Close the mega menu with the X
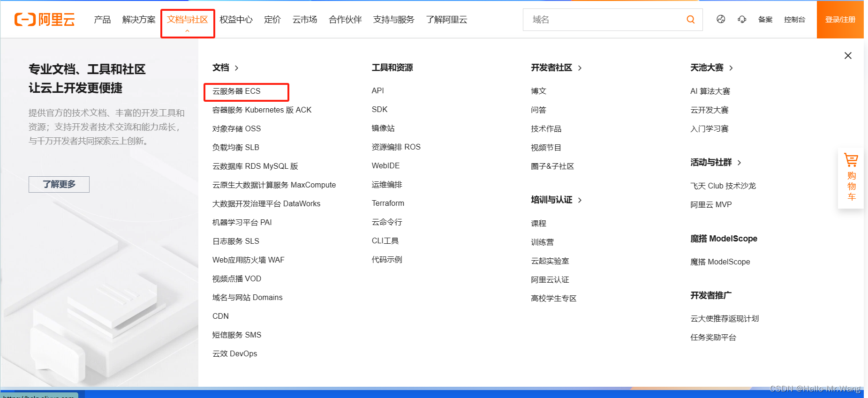 tap(848, 55)
